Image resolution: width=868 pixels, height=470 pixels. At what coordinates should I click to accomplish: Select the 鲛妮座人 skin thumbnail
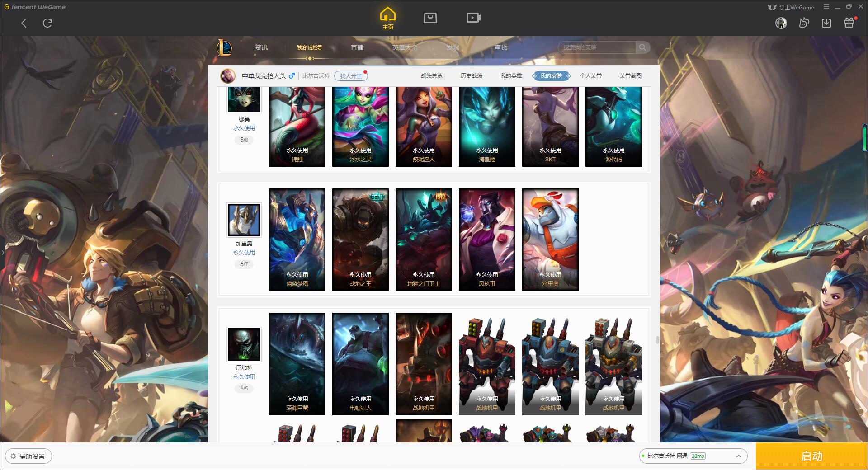[x=424, y=127]
